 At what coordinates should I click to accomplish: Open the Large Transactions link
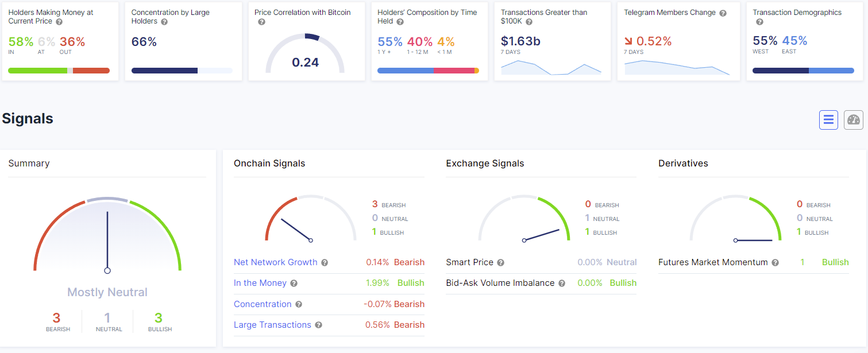(272, 325)
